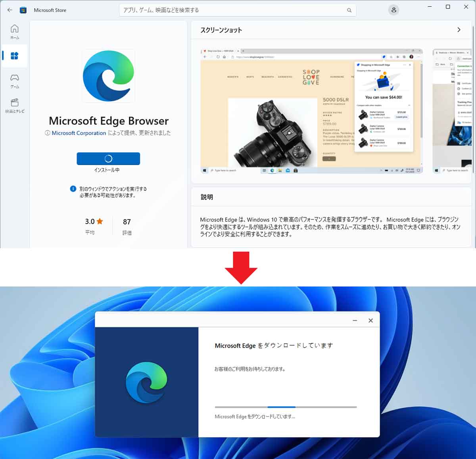Click the orange rating star icon
Screen dimensions: 476x459
(x=100, y=221)
